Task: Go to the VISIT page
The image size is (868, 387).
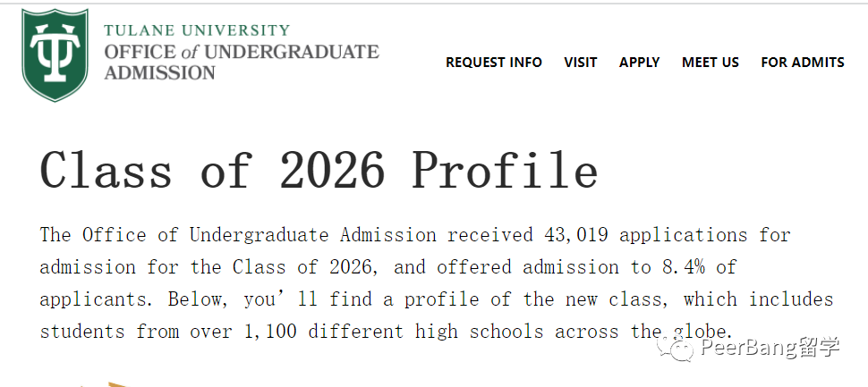Action: [x=581, y=63]
